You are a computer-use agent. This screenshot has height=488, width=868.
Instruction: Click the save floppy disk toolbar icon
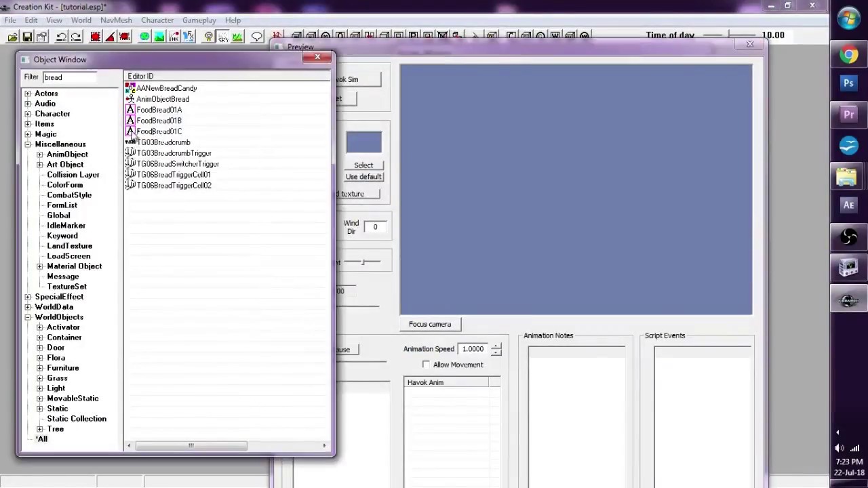27,37
